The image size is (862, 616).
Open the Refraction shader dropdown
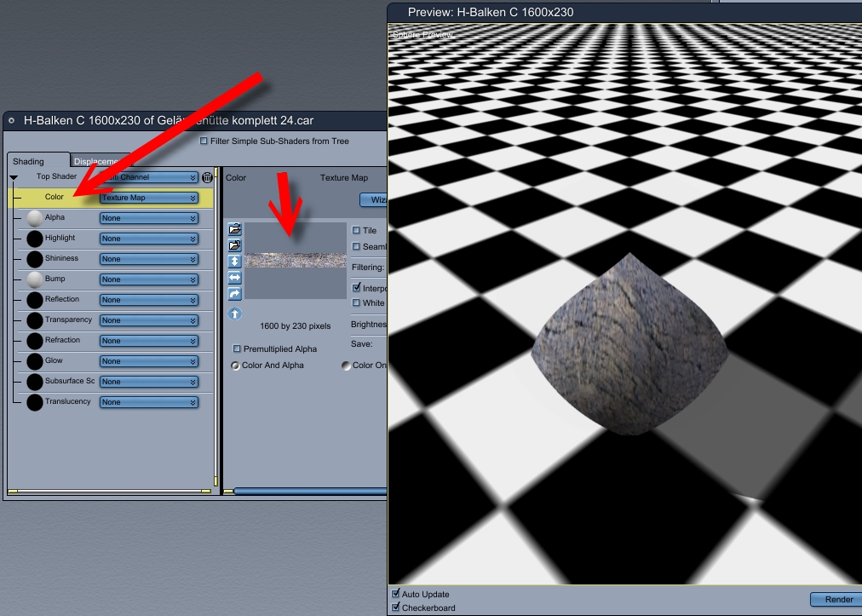[x=148, y=341]
